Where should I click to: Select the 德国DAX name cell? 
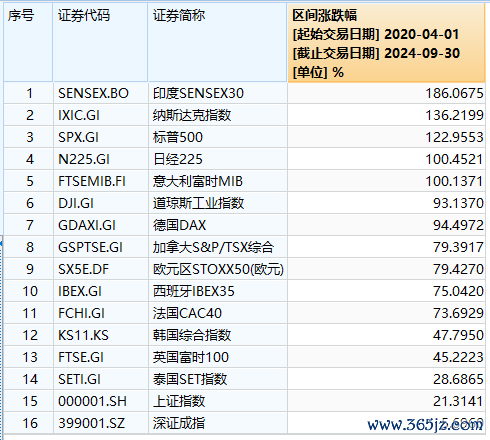coord(218,225)
